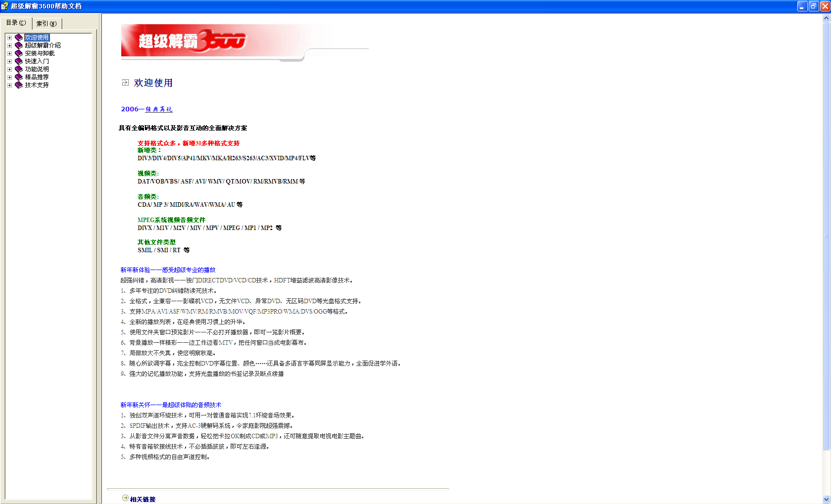Click the 视频类 label
Screen dimensions: 831x504
(x=148, y=174)
